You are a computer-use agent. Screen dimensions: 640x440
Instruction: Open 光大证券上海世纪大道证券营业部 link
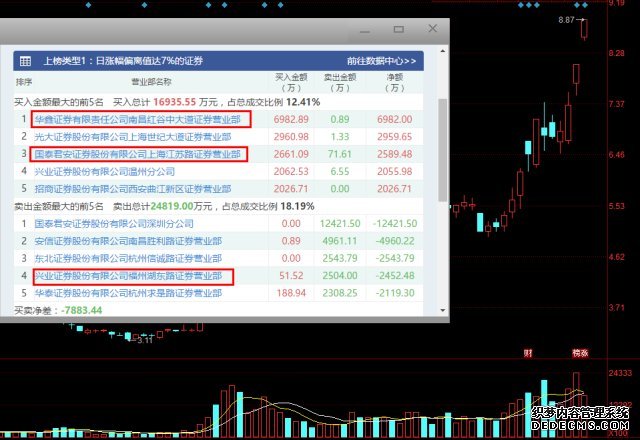[x=132, y=136]
